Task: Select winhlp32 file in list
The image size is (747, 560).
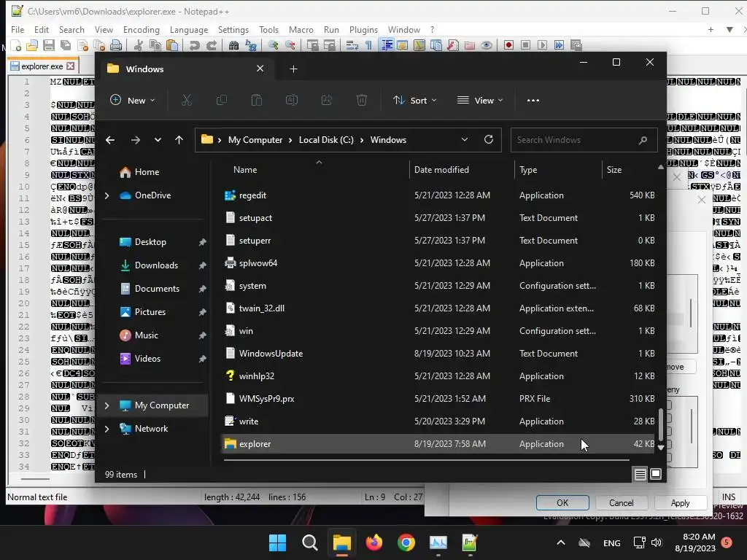Action: tap(439, 376)
